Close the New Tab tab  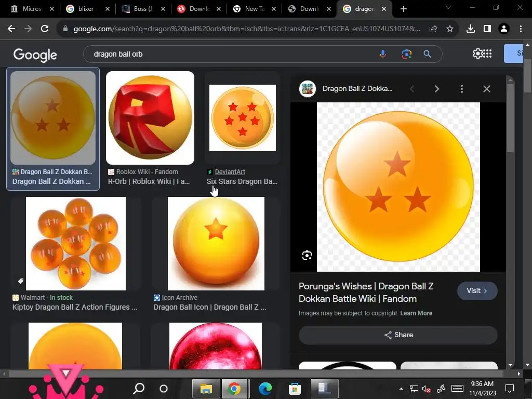(273, 9)
